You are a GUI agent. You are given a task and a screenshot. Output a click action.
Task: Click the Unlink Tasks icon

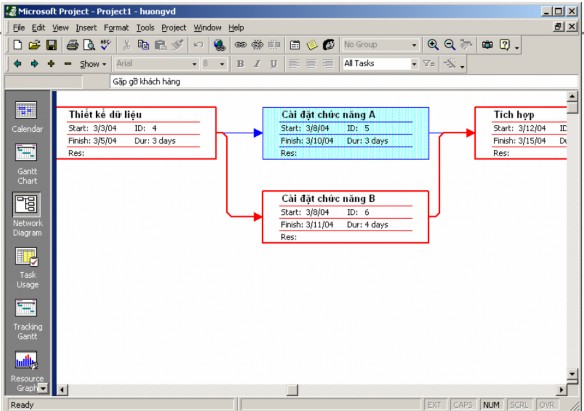click(257, 45)
